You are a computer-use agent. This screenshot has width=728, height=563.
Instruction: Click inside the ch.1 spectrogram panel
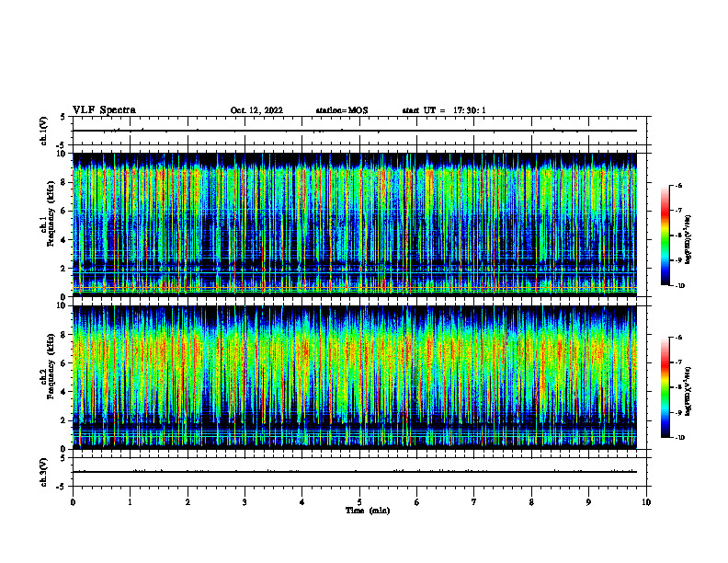(x=355, y=224)
